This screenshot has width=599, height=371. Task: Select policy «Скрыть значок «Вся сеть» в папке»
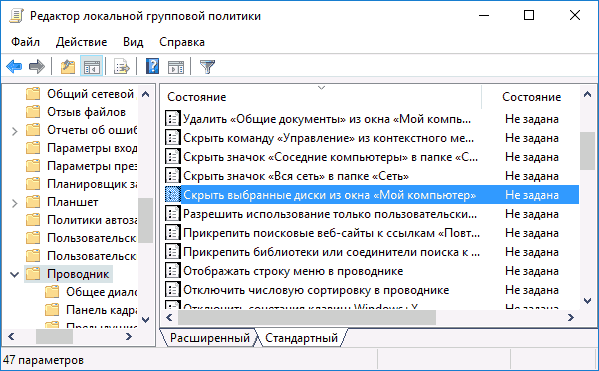point(296,176)
